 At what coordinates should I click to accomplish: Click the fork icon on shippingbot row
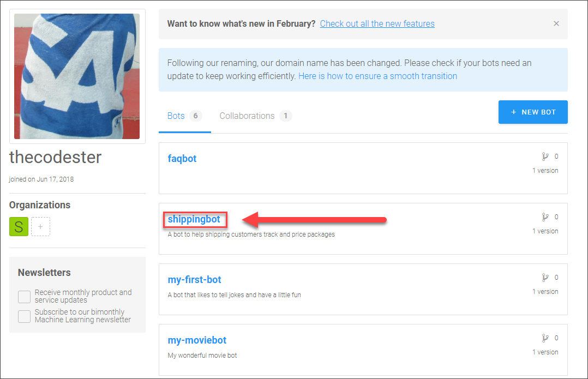pos(545,217)
